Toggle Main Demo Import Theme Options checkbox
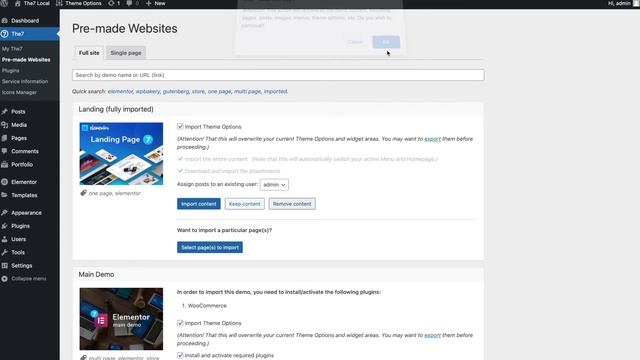Viewport: 640px width, 360px height. (180, 323)
